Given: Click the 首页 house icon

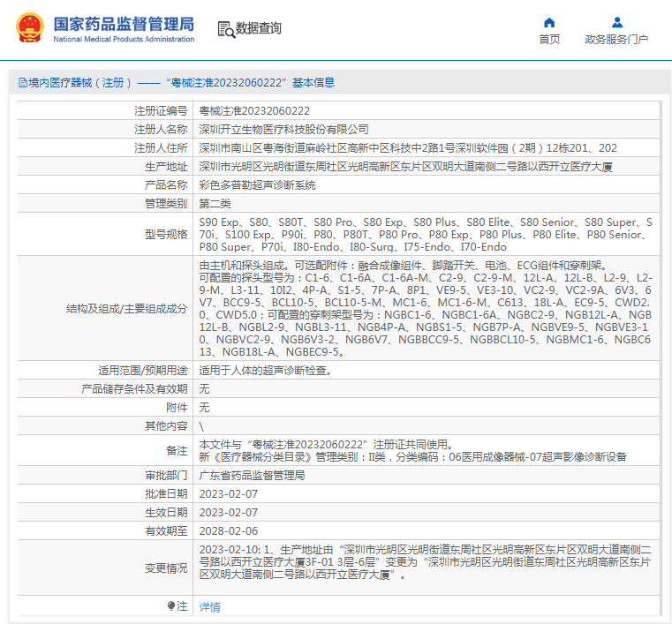Looking at the screenshot, I should [x=549, y=22].
